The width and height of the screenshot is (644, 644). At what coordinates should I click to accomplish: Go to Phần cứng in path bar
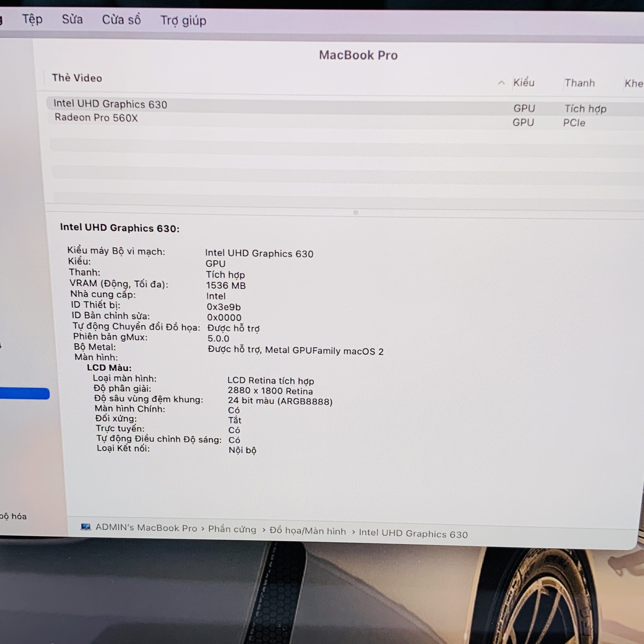232,529
